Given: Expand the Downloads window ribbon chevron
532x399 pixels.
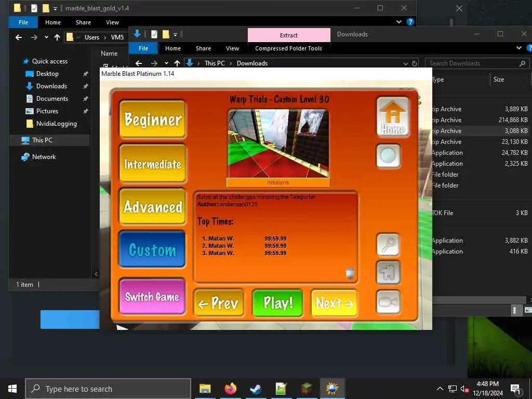Looking at the screenshot, I should point(519,48).
